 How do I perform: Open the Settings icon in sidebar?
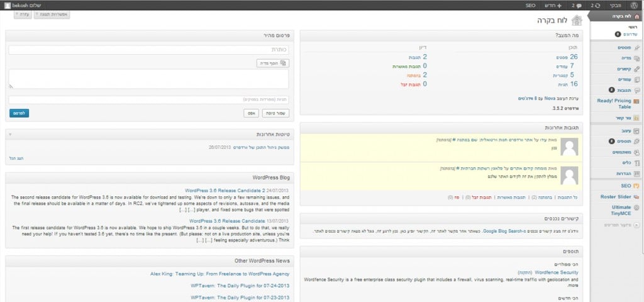637,174
